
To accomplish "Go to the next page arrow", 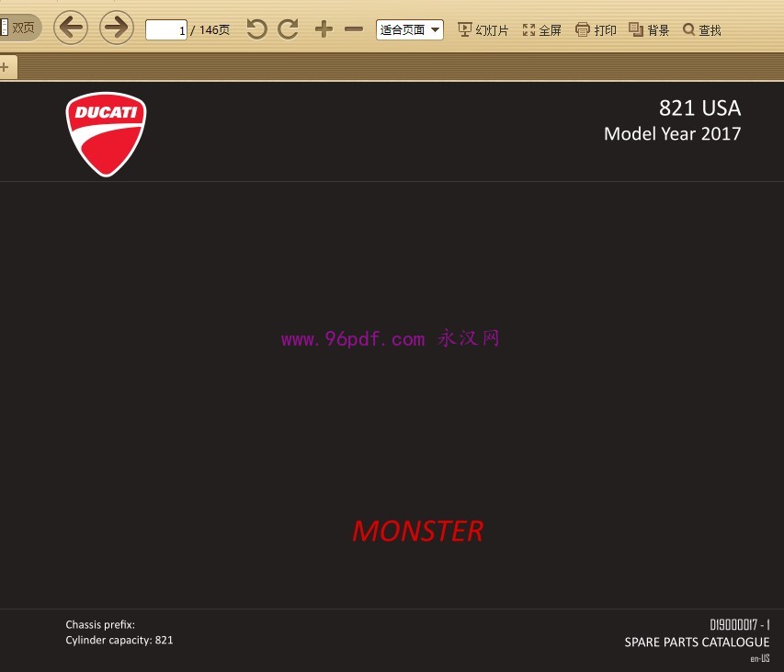I will click(117, 28).
